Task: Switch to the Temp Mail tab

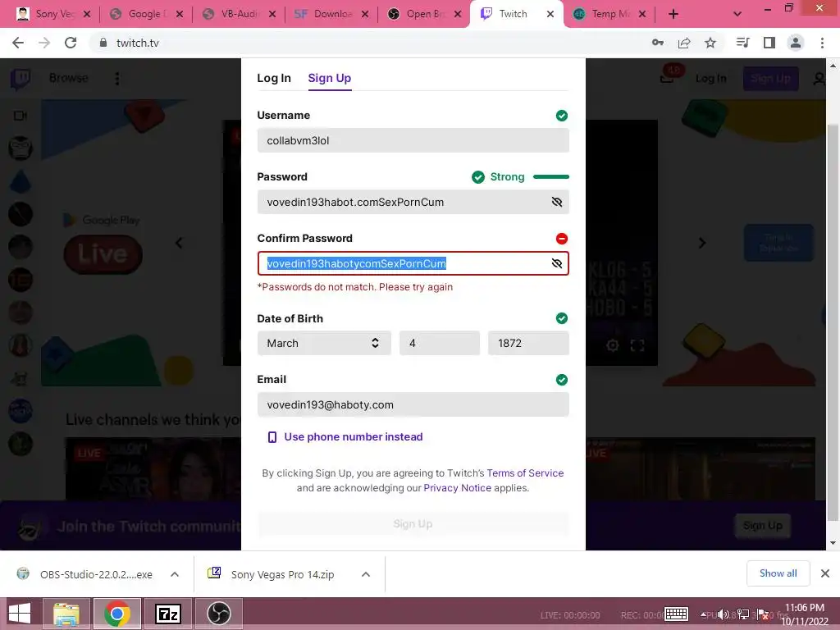Action: tap(609, 14)
